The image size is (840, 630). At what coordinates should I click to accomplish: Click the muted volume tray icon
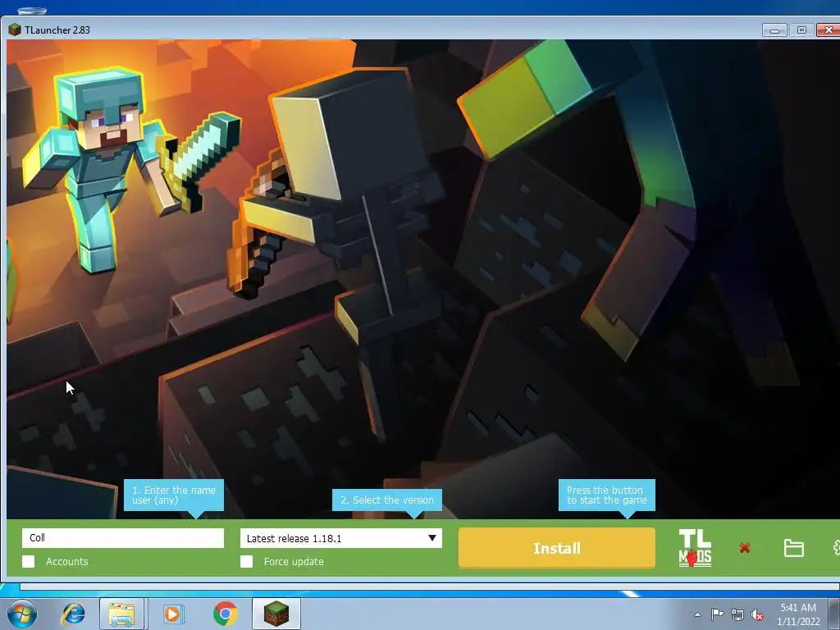pos(757,614)
